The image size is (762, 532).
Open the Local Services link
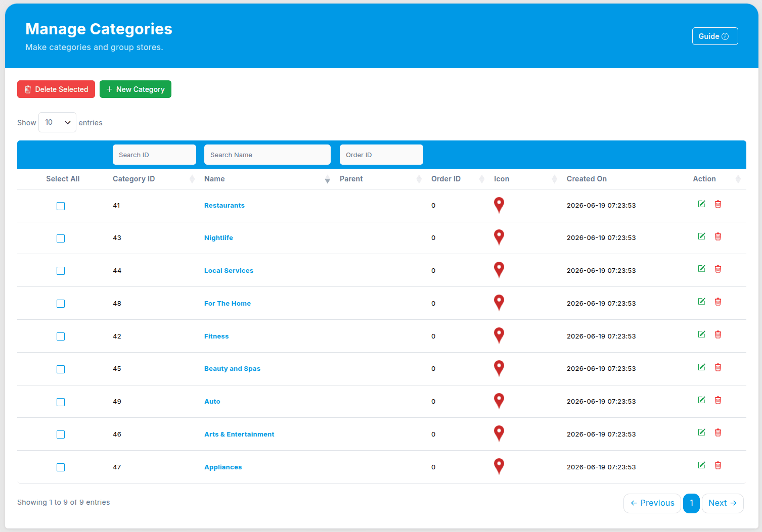coord(229,271)
